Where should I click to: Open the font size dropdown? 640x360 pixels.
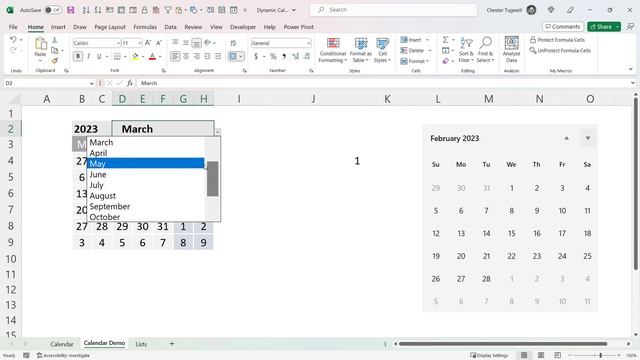(x=139, y=43)
